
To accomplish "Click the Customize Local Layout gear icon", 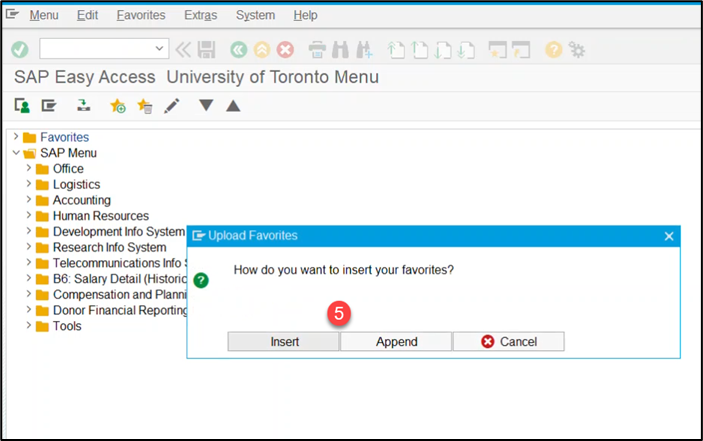I will click(577, 50).
